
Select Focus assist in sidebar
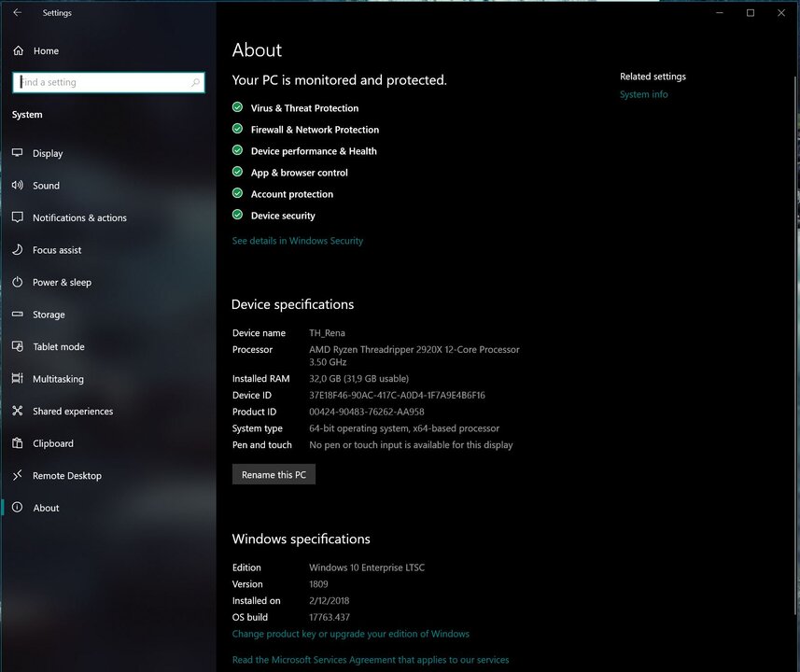[107, 249]
